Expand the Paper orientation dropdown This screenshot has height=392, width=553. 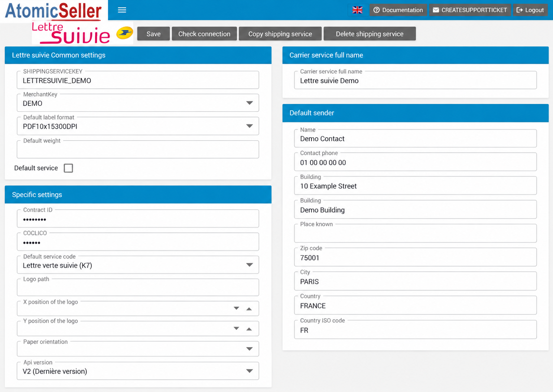[x=250, y=349]
